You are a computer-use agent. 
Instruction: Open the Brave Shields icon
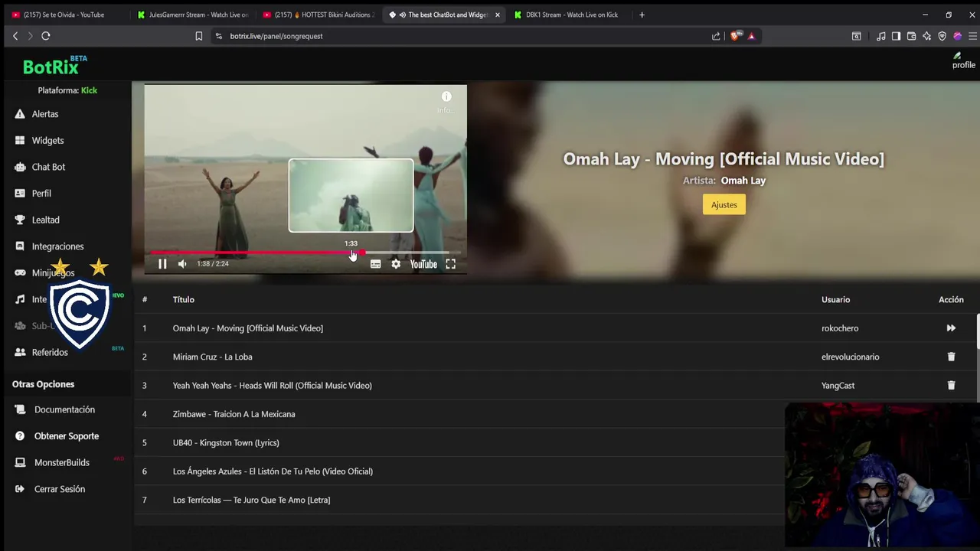(735, 36)
